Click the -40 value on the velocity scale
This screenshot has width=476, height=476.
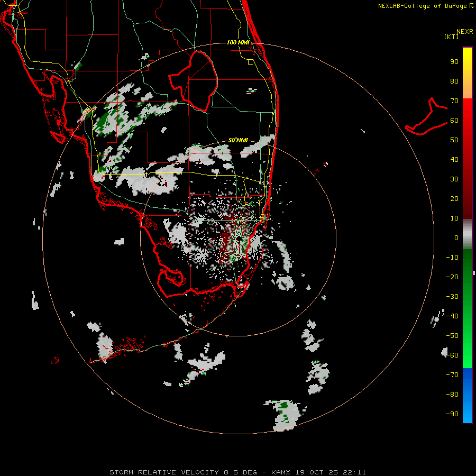click(452, 316)
